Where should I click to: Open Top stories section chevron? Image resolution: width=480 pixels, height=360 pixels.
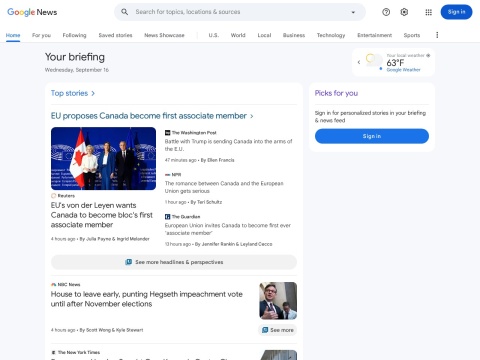point(93,93)
